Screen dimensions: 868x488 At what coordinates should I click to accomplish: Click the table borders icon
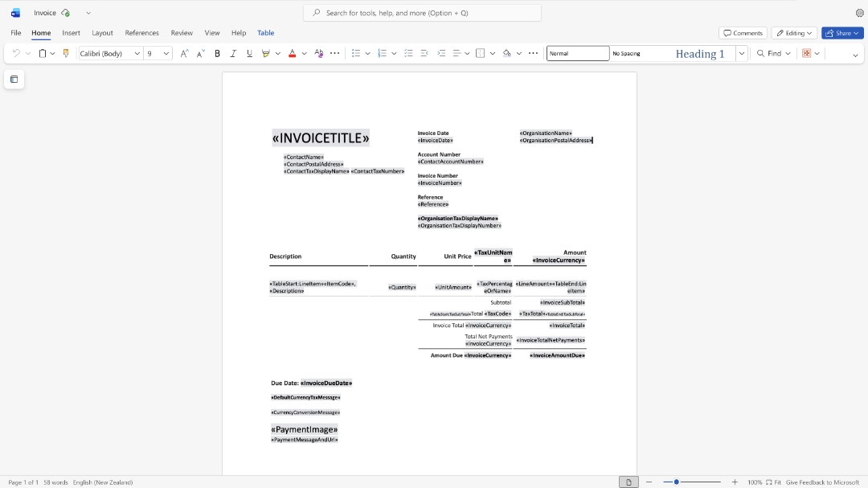pos(481,53)
